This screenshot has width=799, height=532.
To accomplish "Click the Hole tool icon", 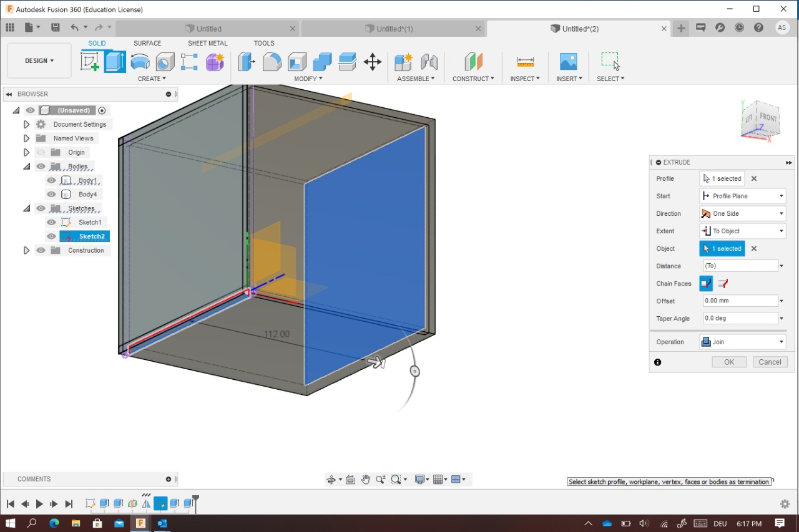I will click(x=165, y=62).
